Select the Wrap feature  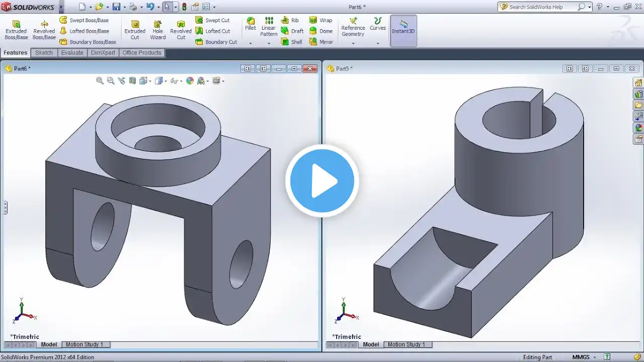point(321,20)
